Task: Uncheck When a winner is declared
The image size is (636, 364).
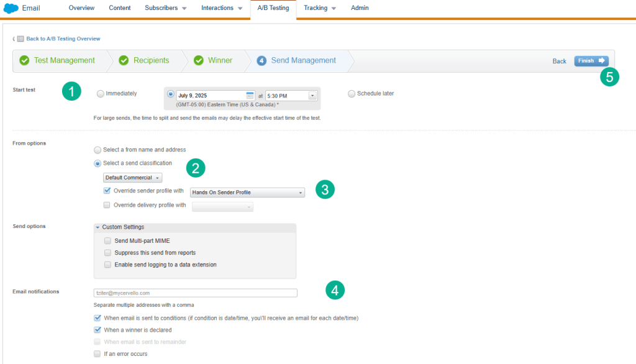Action: (x=97, y=330)
